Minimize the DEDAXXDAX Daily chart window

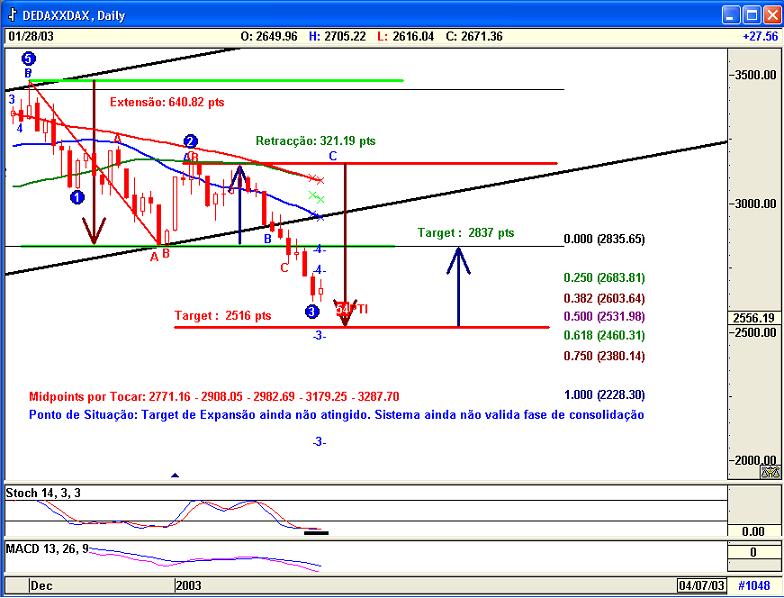[731, 15]
